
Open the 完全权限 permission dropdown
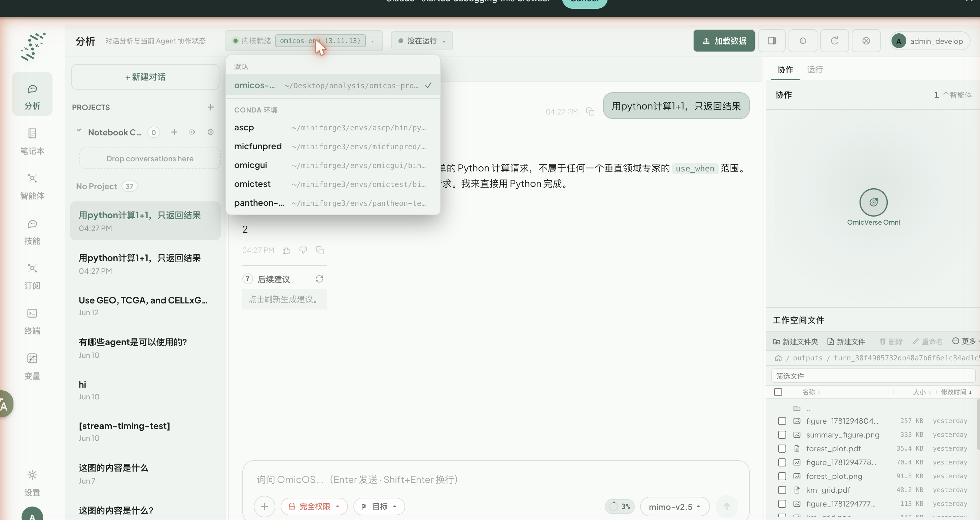[x=314, y=506]
